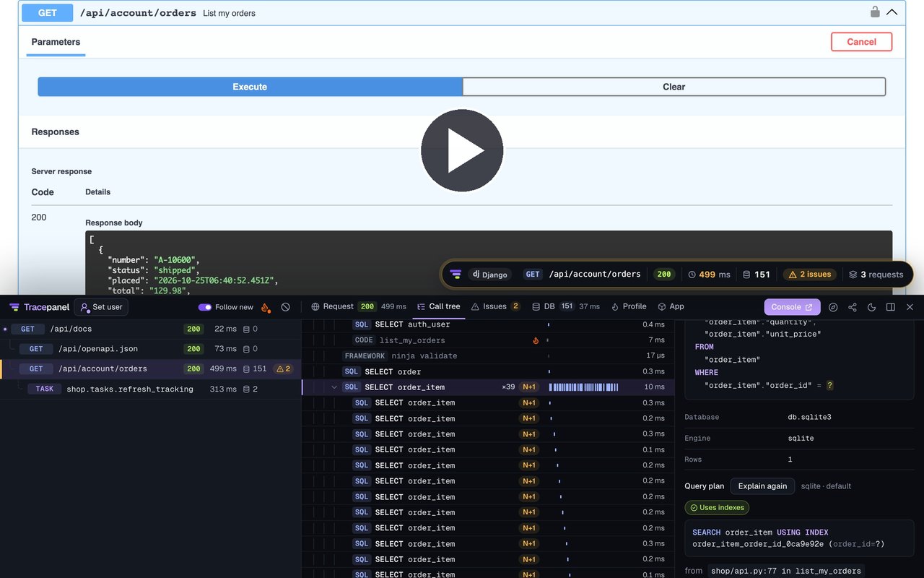This screenshot has height=578, width=924.
Task: Play the video overlay
Action: (462, 150)
